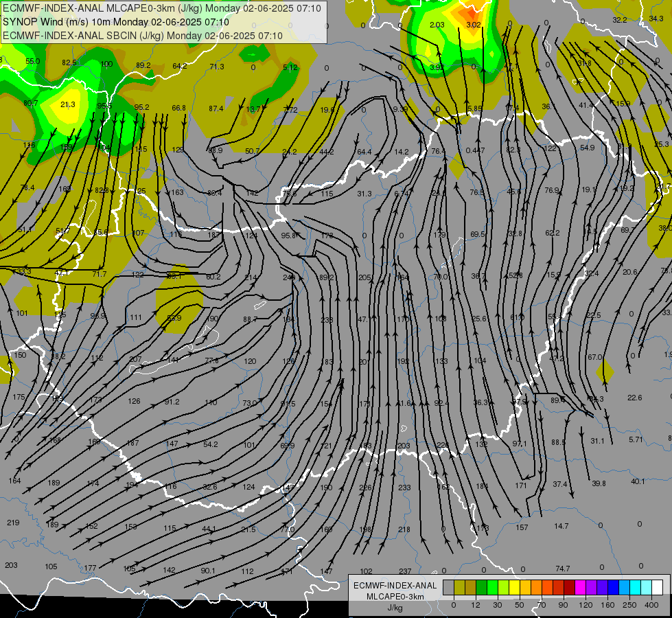Click the map value 157
This screenshot has height=618, width=672.
[522, 527]
